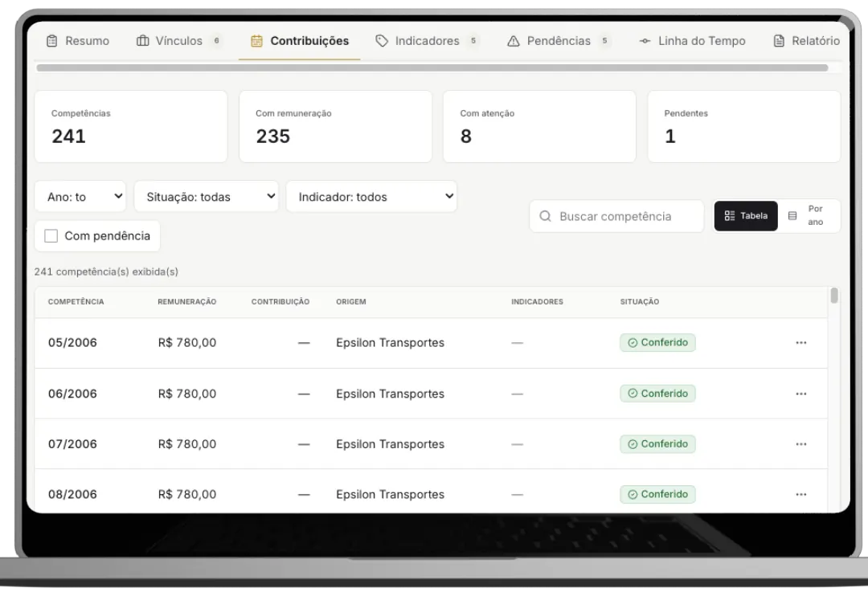The width and height of the screenshot is (868, 596).
Task: Expand the Situação: todas dropdown
Action: 207,197
